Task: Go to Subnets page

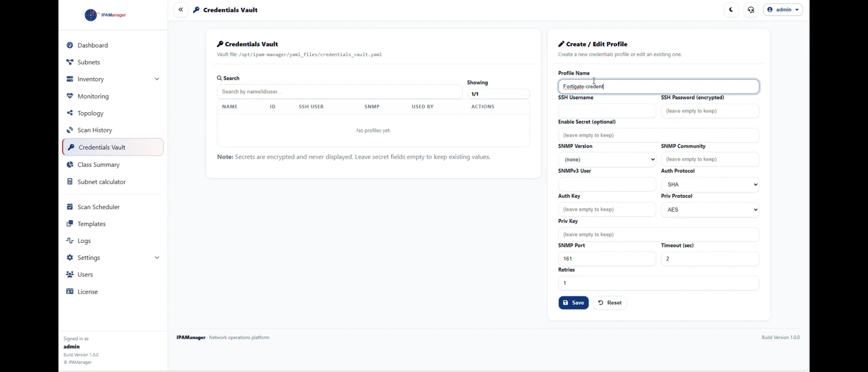Action: tap(113, 62)
